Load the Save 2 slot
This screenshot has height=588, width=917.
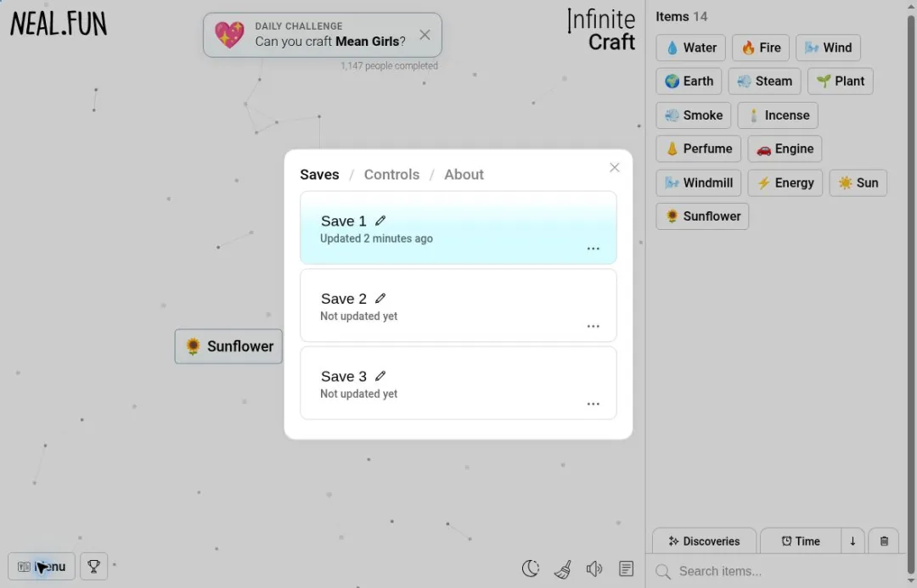458,305
